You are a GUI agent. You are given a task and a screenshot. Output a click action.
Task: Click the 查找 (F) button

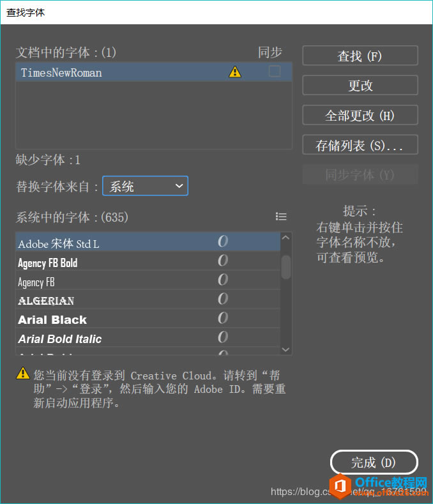coord(360,56)
